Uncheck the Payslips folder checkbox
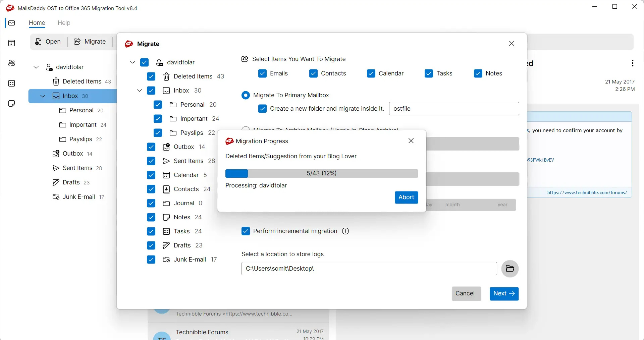Screen dimensions: 644x340 click(158, 133)
